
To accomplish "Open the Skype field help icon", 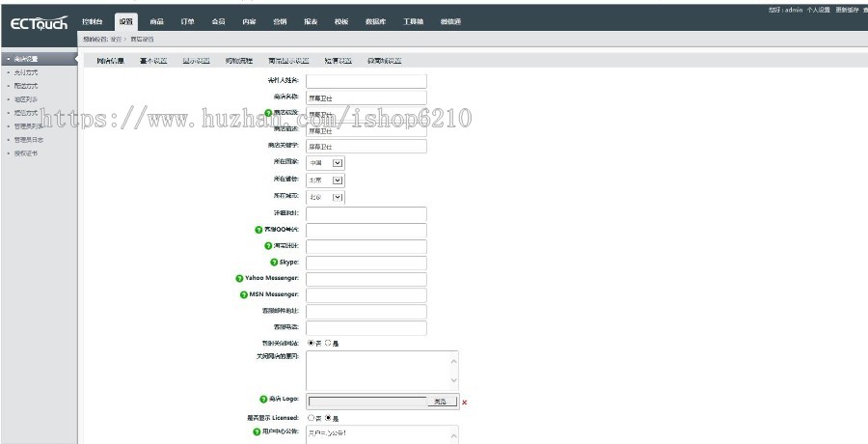I will click(x=274, y=263).
